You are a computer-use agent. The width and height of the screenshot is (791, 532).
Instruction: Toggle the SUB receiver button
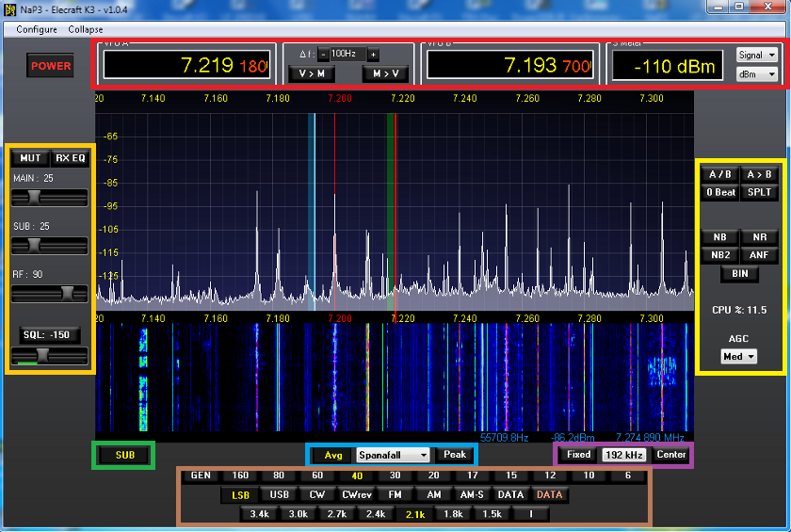pyautogui.click(x=125, y=455)
